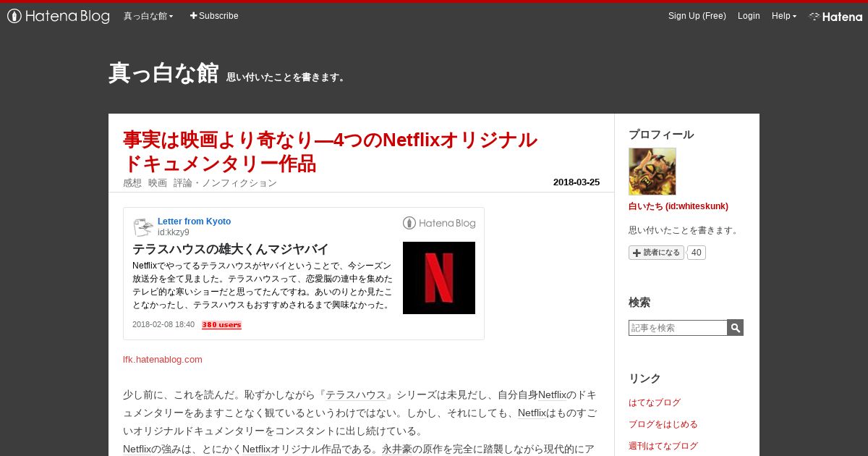Open the Sign Up (Free) link
Image resolution: width=868 pixels, height=456 pixels.
click(x=697, y=16)
